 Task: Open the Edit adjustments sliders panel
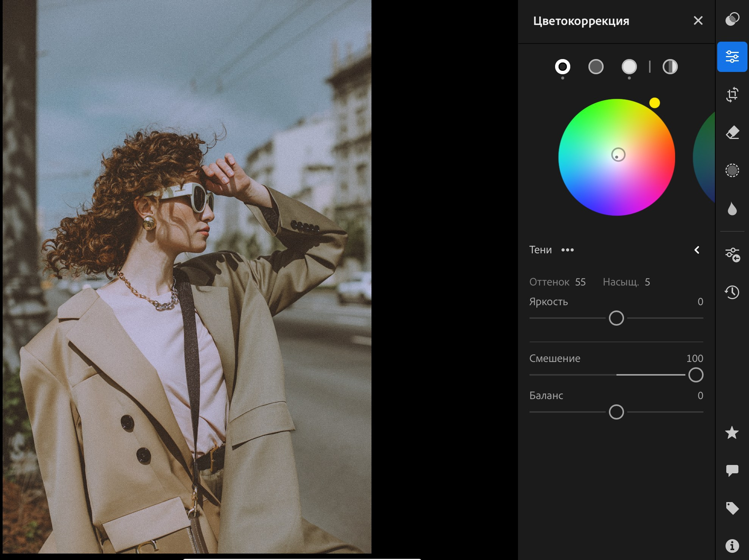tap(732, 57)
